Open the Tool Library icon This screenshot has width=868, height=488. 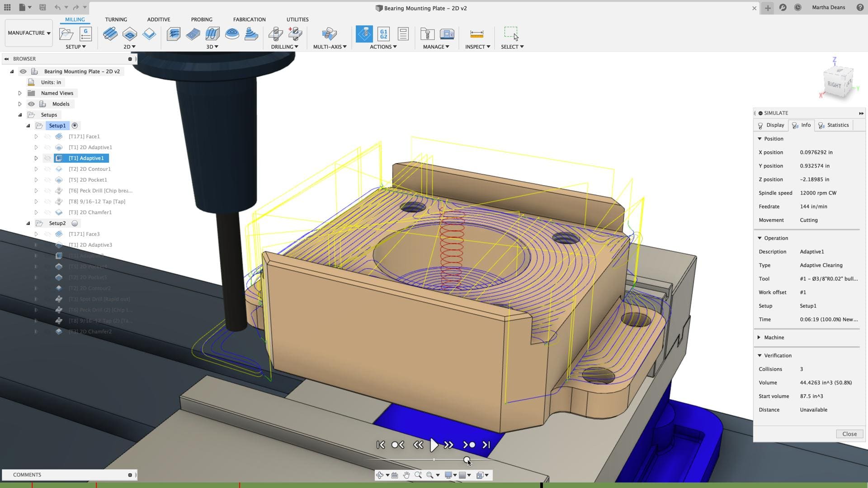tap(427, 34)
